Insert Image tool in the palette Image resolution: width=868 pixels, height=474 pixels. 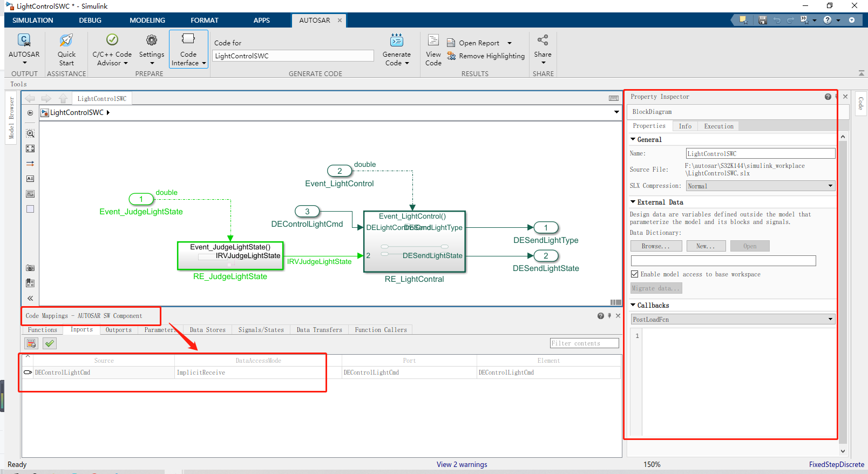point(30,194)
